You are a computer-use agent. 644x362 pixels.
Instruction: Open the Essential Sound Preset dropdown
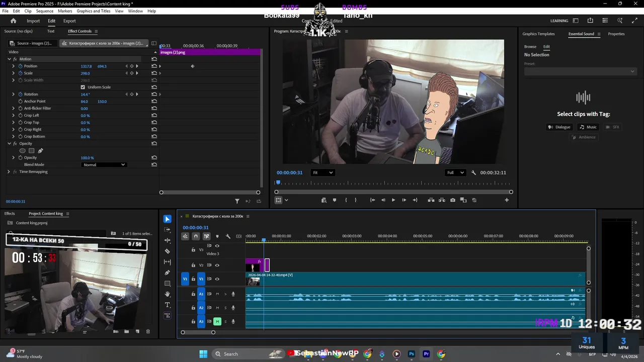[x=580, y=71]
